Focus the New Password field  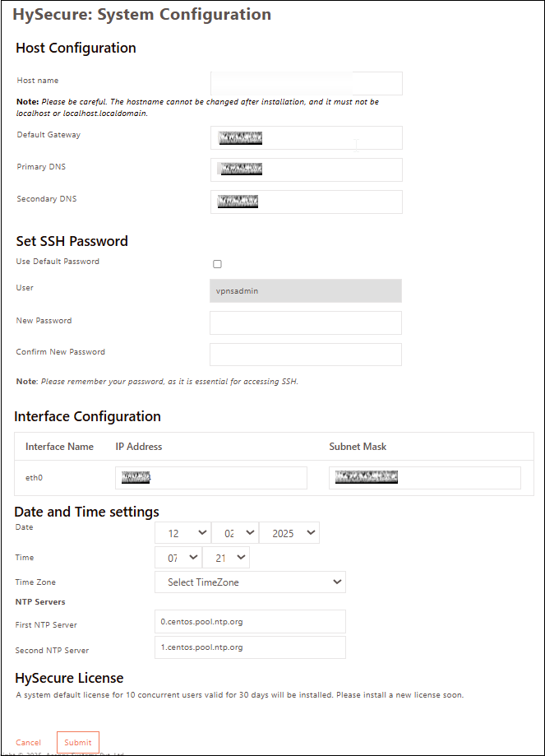point(306,322)
